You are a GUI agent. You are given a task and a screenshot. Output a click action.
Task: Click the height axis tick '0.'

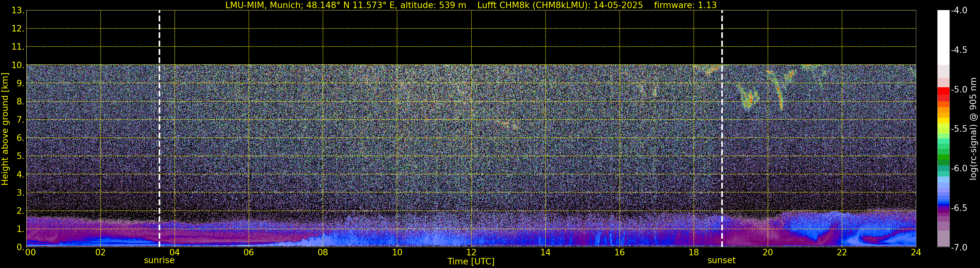(x=20, y=247)
